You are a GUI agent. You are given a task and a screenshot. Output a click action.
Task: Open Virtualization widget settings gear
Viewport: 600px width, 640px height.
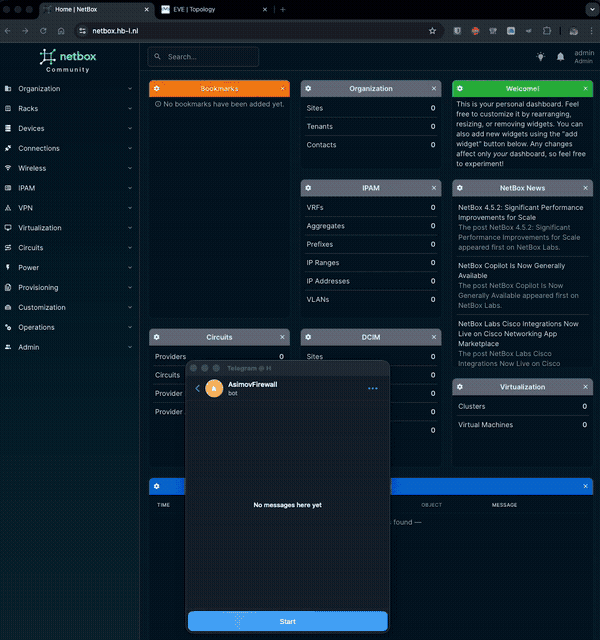[x=460, y=387]
